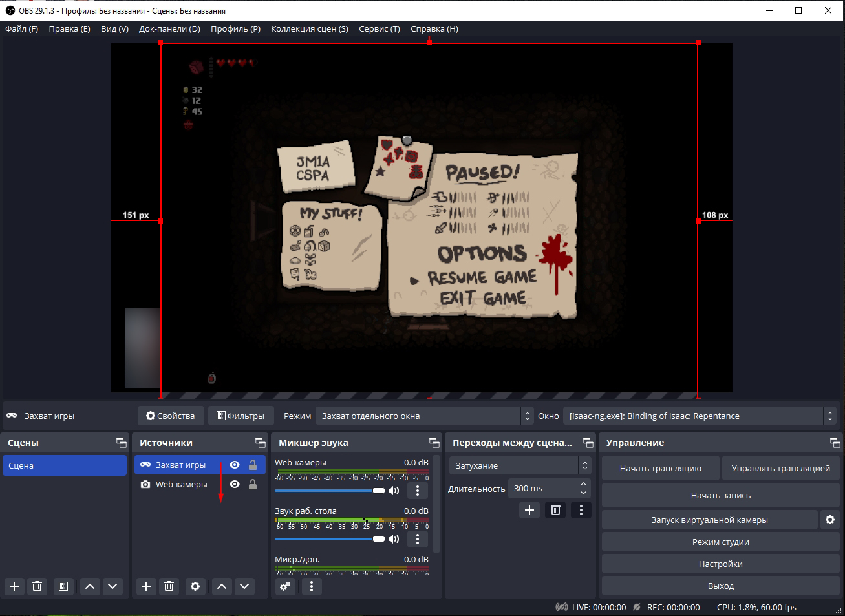Open the Scene collection (Коллекция сцен) menu

[309, 28]
